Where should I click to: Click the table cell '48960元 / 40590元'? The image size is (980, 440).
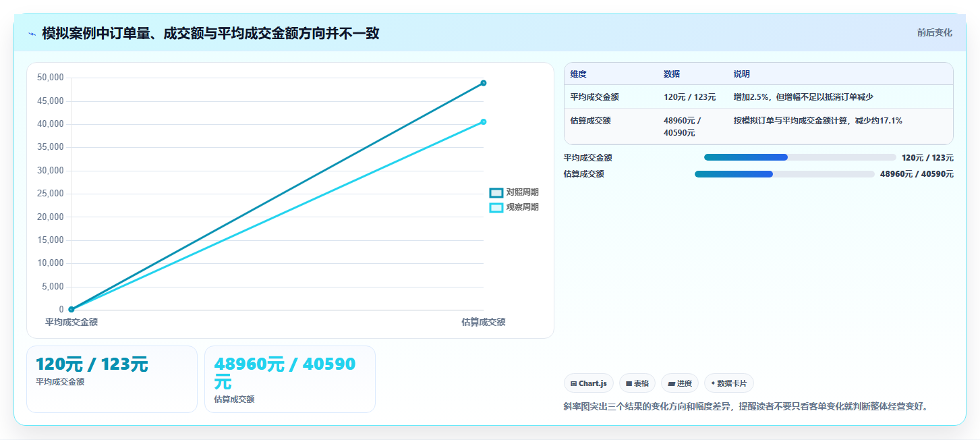click(x=683, y=127)
